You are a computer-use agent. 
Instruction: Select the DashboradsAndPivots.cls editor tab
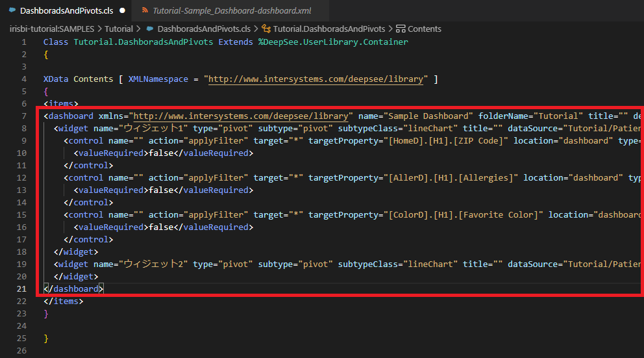[67, 11]
